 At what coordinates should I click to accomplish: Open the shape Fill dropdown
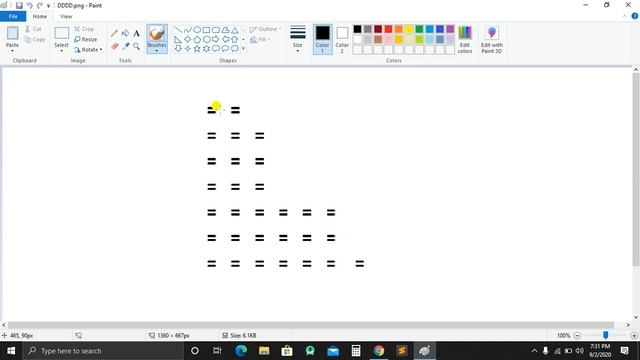pos(260,40)
